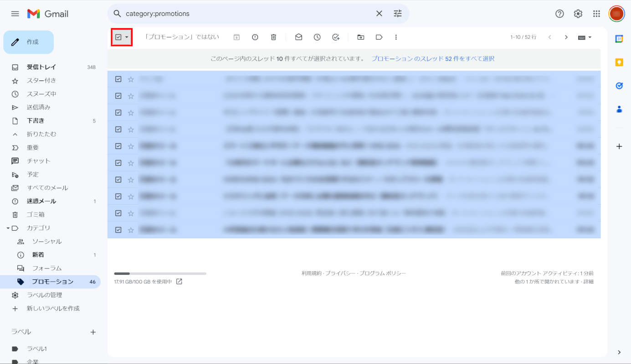
Task: Open the Settings gear icon
Action: [x=578, y=14]
